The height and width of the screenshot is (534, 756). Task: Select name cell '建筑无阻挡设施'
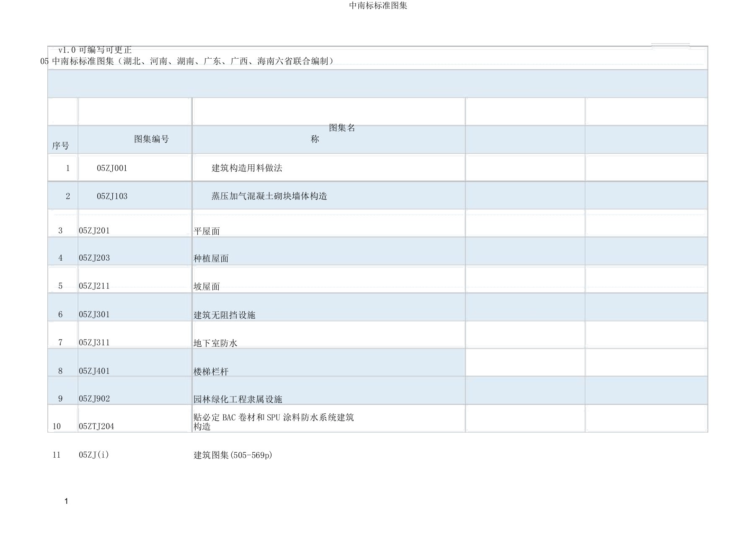pyautogui.click(x=225, y=315)
